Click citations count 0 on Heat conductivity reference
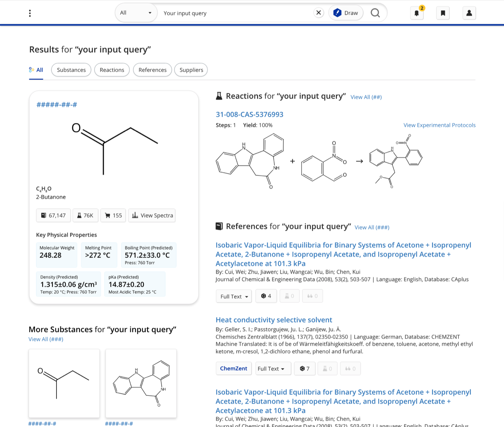 pos(350,368)
